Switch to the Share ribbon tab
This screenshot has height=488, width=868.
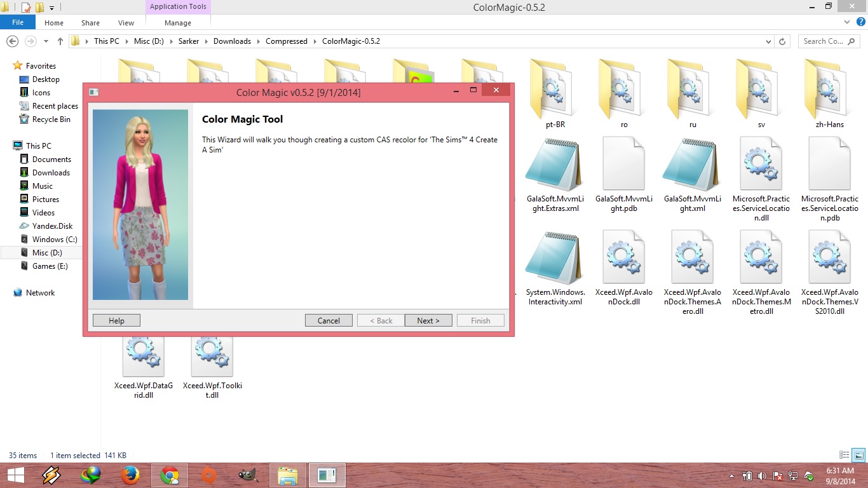point(90,23)
